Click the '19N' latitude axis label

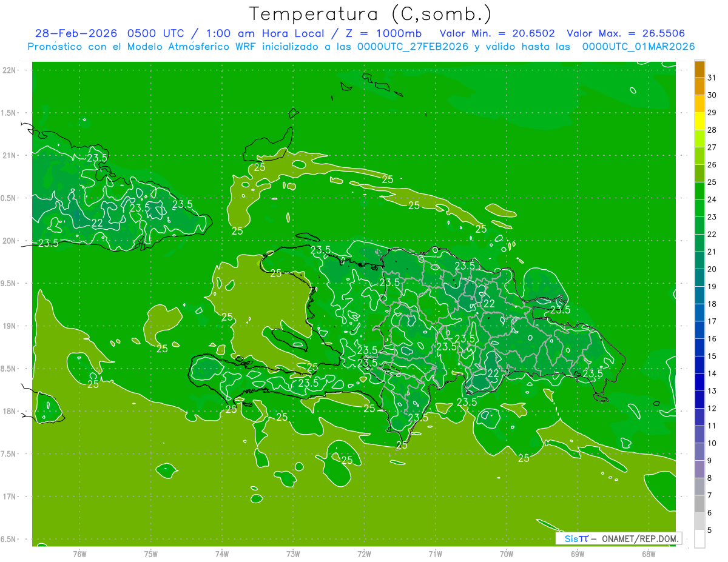coord(9,326)
